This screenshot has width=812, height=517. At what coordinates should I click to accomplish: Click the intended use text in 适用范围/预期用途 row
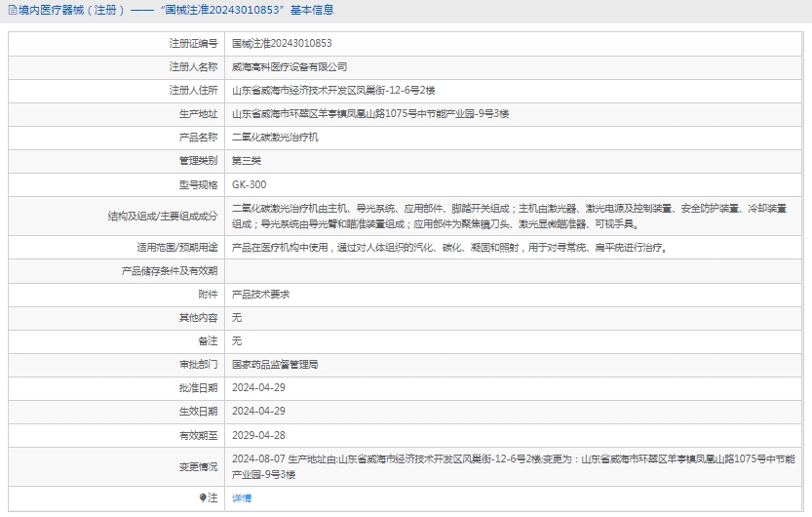[449, 248]
